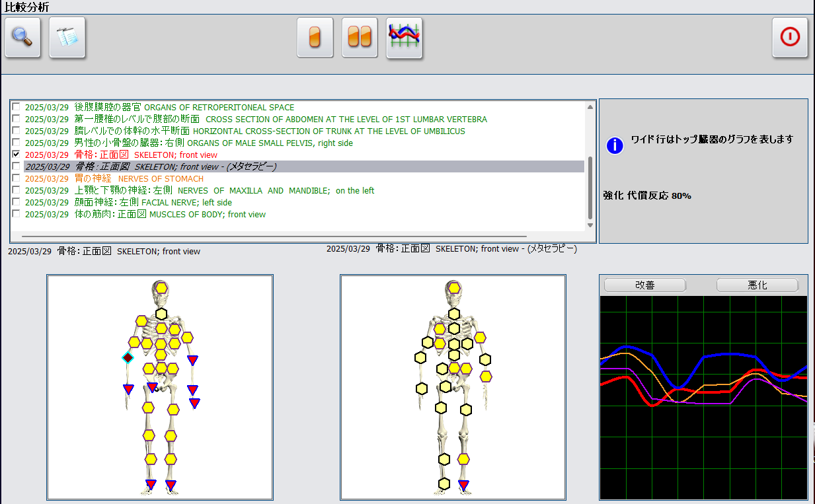The image size is (815, 504).
Task: Select cyan-outlined diamond marker on left skeleton
Action: [128, 358]
